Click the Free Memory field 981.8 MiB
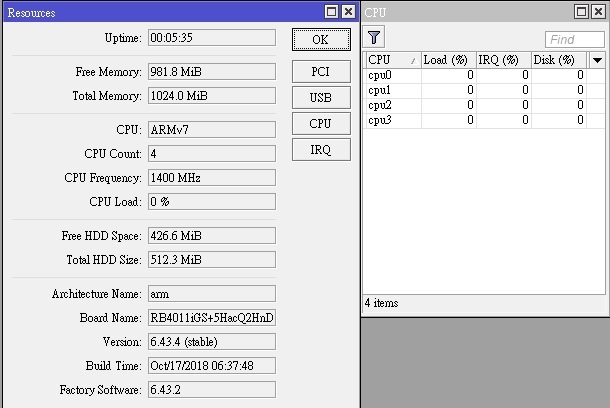Screen dimensions: 610x408 [x=212, y=72]
